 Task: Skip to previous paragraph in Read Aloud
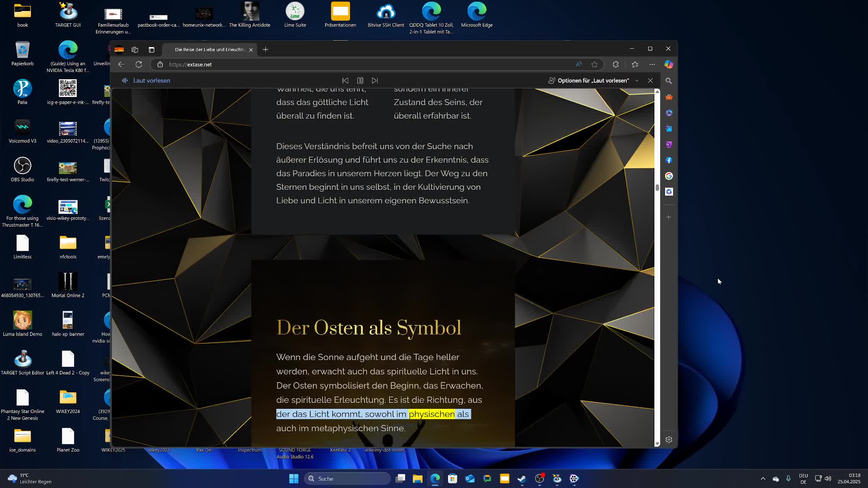point(345,80)
